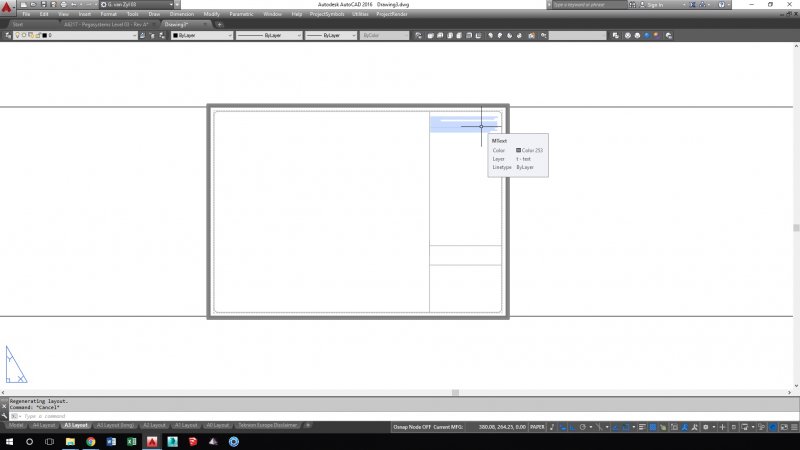The height and width of the screenshot is (450, 800).
Task: Click the Layer Properties manager icon
Action: [x=8, y=35]
